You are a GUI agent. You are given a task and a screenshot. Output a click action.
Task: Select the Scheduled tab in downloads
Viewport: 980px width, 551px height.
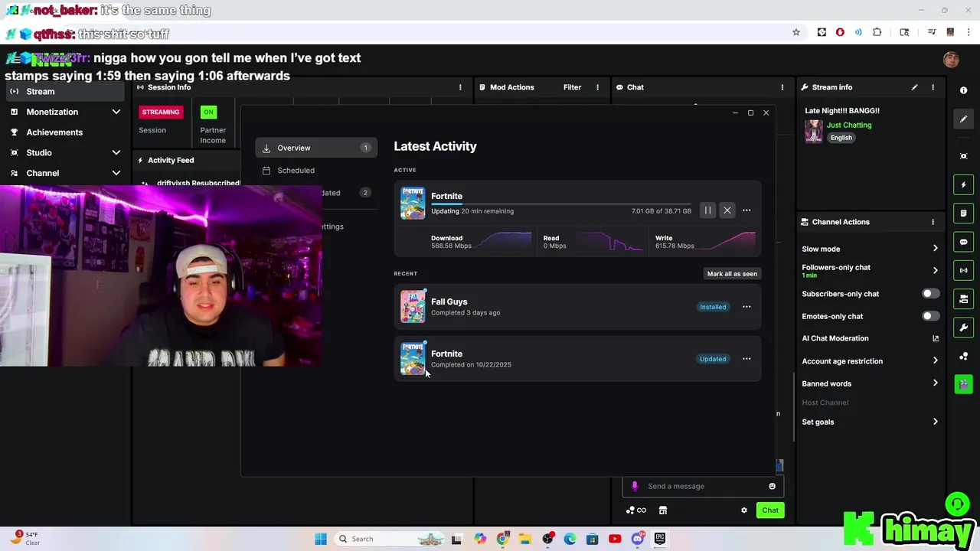pyautogui.click(x=316, y=171)
